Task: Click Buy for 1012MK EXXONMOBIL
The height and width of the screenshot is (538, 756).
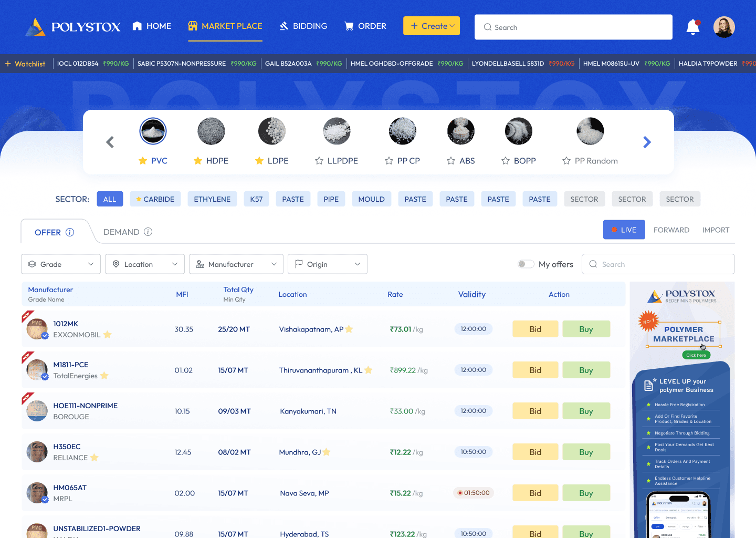Action: point(586,329)
